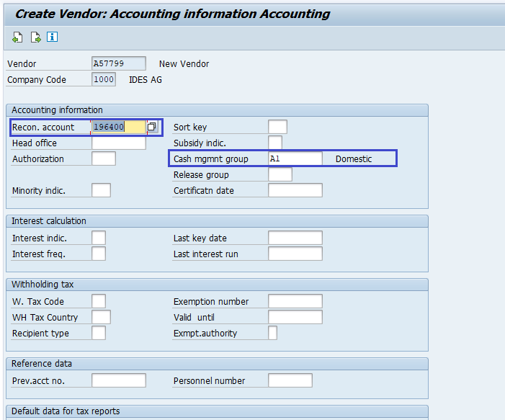Image resolution: width=505 pixels, height=420 pixels.
Task: Click the Company Code field showing 1000
Action: tap(104, 79)
